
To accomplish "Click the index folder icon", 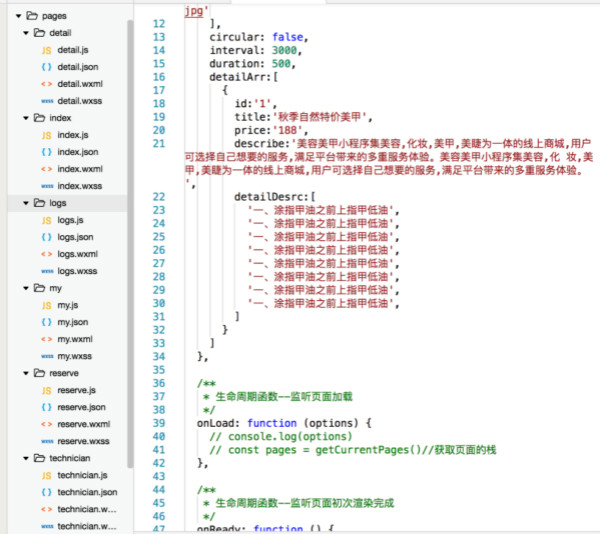I will pos(39,117).
